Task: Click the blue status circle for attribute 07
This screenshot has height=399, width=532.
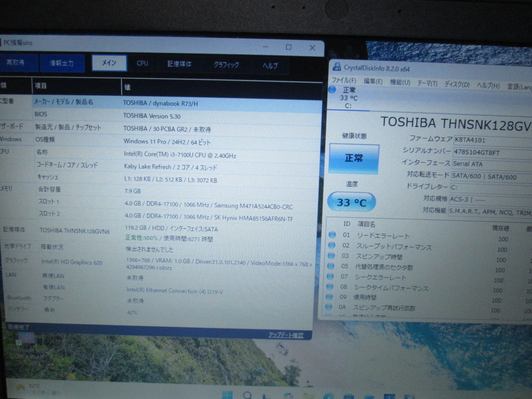Action: point(330,276)
